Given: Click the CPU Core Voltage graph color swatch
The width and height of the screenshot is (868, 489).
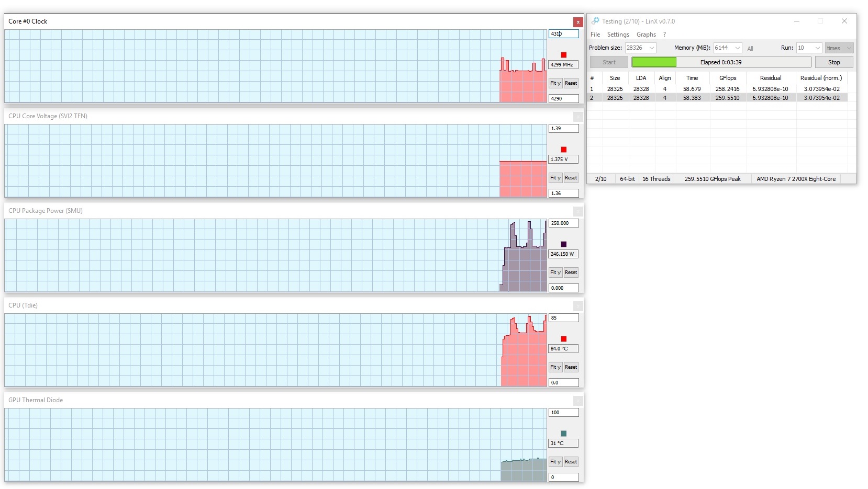Looking at the screenshot, I should 563,150.
